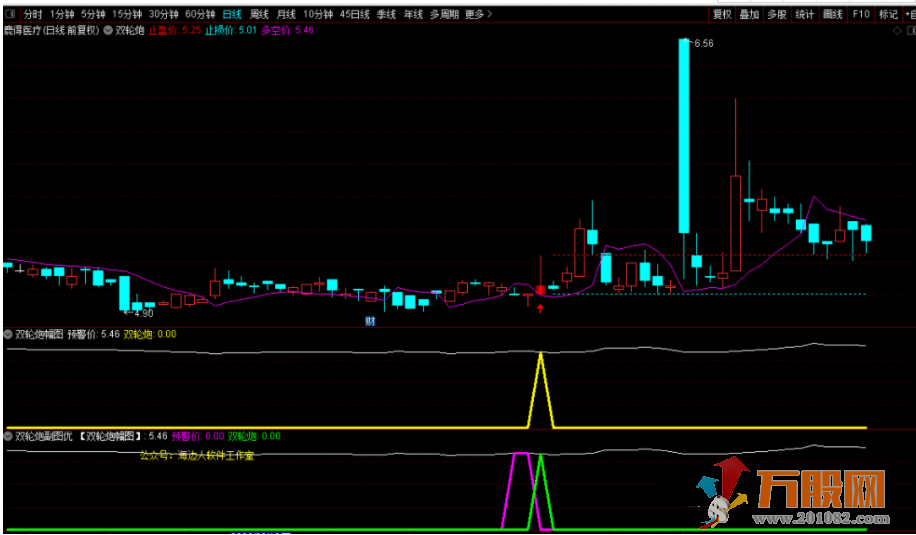This screenshot has width=916, height=535.
Task: Click the red buy-signal arrow under candlestick
Action: [x=540, y=308]
